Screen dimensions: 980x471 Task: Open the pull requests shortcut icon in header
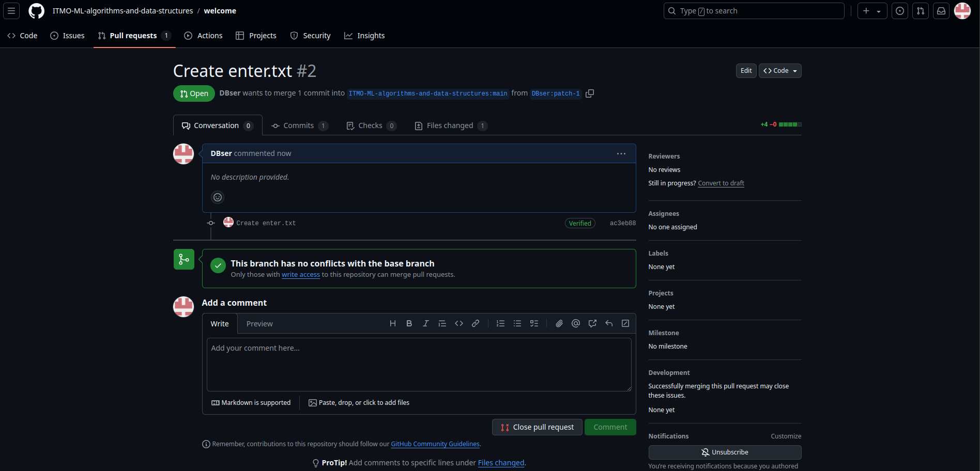pyautogui.click(x=921, y=11)
